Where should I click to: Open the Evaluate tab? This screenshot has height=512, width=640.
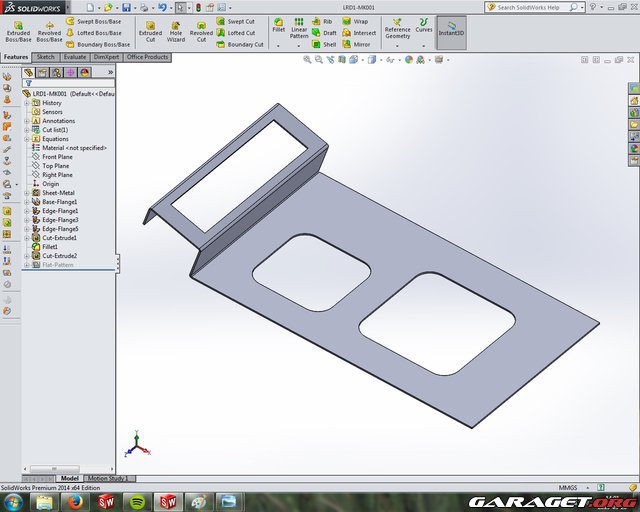pos(75,57)
